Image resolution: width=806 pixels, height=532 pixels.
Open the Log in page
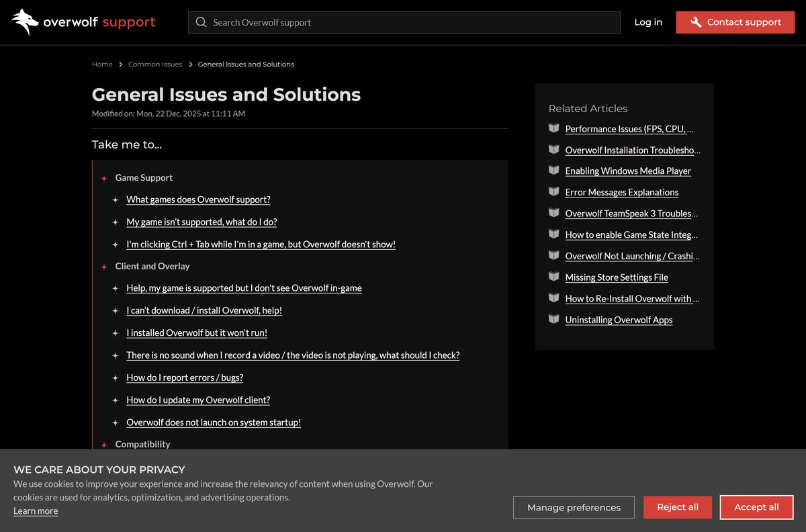coord(648,22)
